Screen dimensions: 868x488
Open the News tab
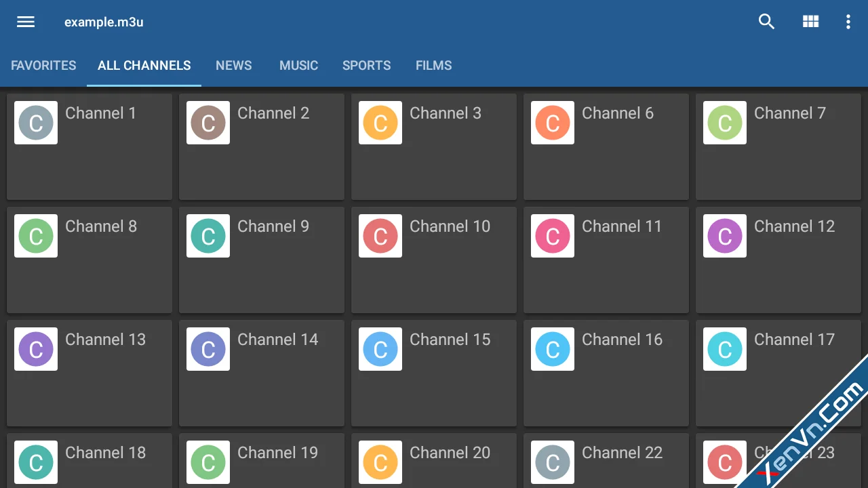[234, 66]
